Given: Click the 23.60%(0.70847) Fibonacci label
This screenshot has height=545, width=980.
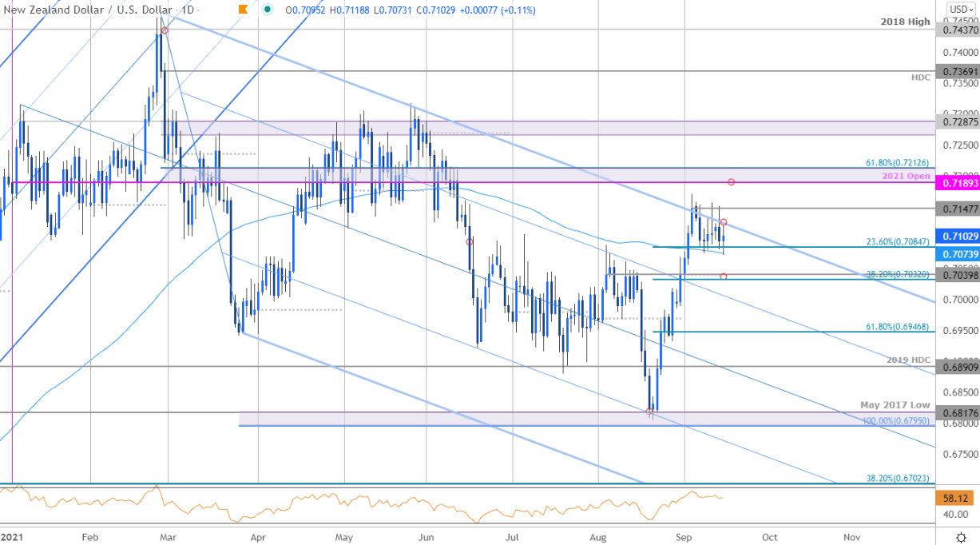Looking at the screenshot, I should coord(899,241).
